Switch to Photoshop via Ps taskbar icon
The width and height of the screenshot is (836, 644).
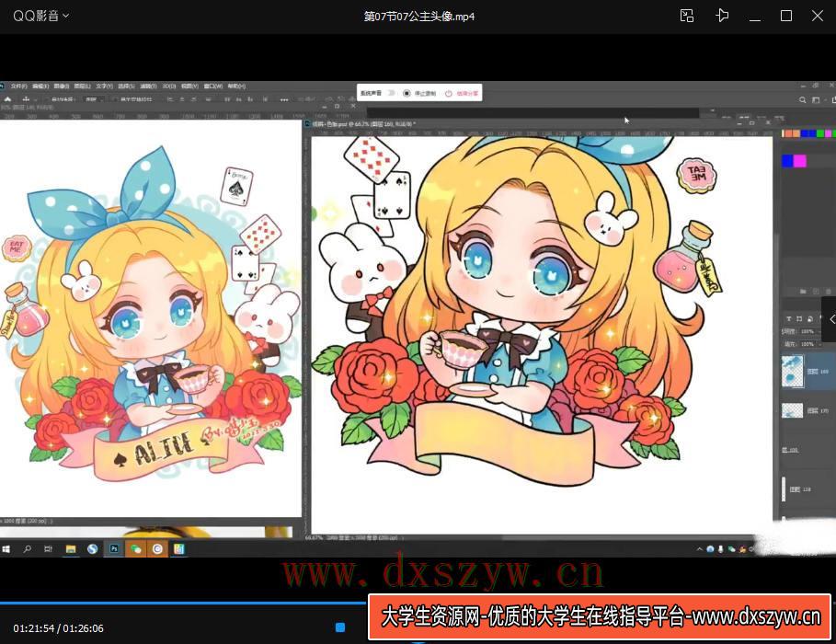pos(114,548)
